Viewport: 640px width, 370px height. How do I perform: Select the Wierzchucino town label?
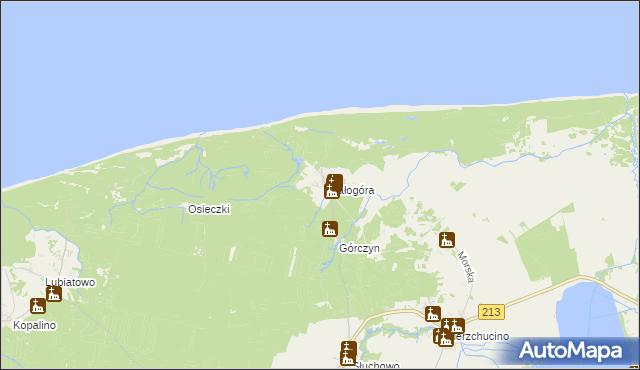point(481,336)
